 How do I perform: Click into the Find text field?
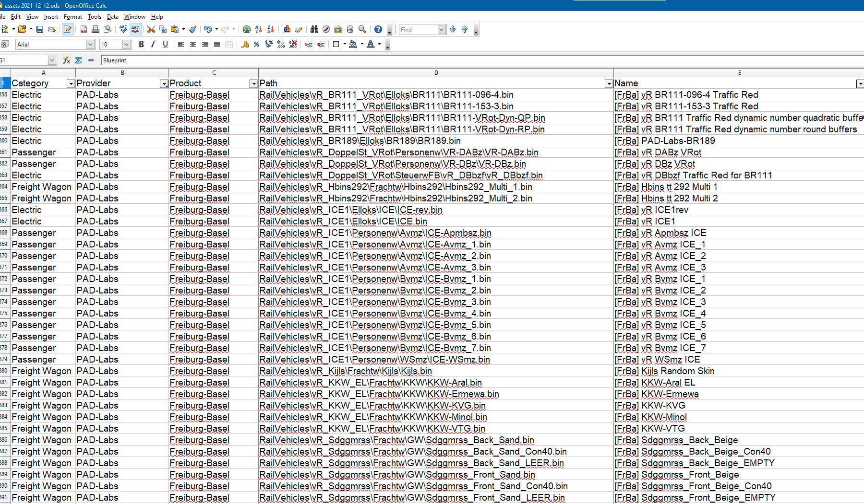[x=419, y=30]
